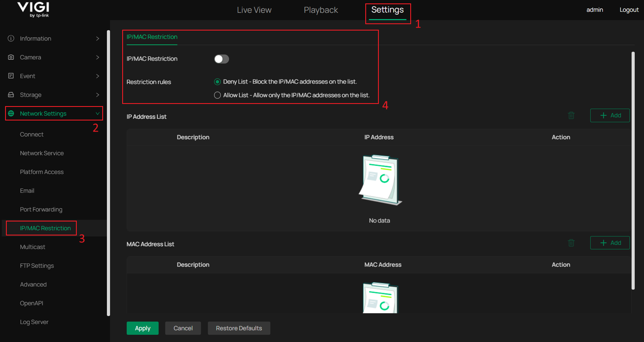
Task: Select the Deny List radio option
Action: [x=217, y=82]
